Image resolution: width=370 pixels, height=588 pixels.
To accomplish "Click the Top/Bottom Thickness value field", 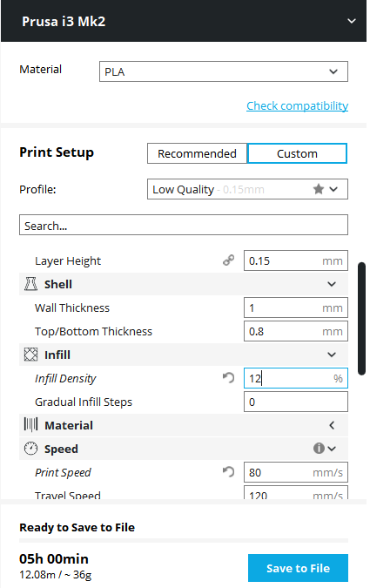I will pos(296,331).
